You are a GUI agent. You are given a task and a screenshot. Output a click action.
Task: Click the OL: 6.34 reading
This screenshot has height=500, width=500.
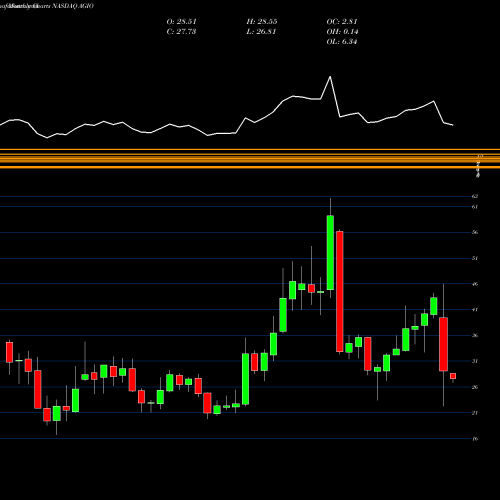[x=342, y=42]
